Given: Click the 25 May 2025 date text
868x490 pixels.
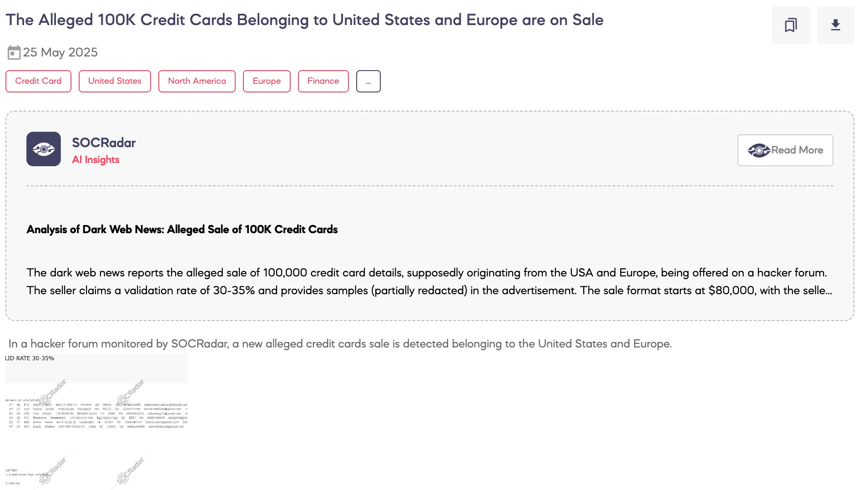Looking at the screenshot, I should [x=60, y=52].
